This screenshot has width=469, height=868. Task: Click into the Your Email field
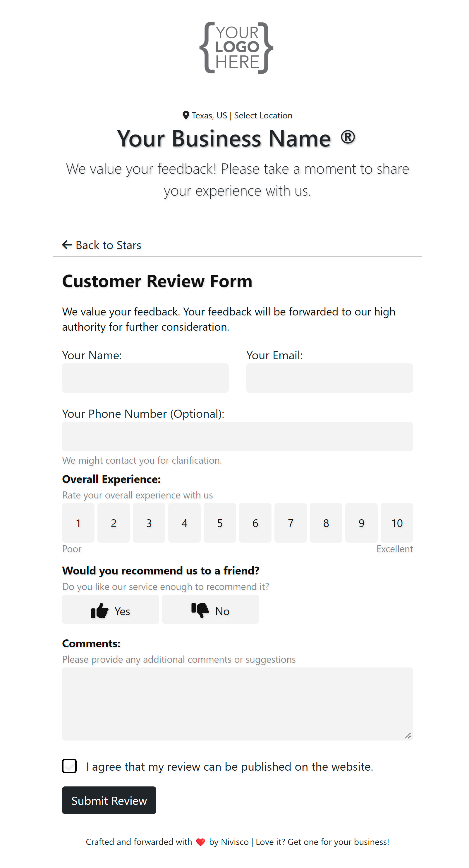click(329, 378)
